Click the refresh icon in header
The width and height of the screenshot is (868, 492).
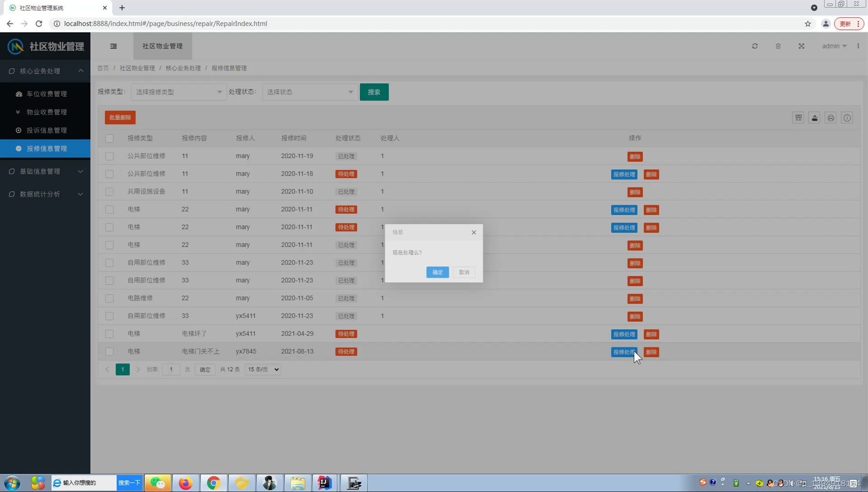click(755, 46)
